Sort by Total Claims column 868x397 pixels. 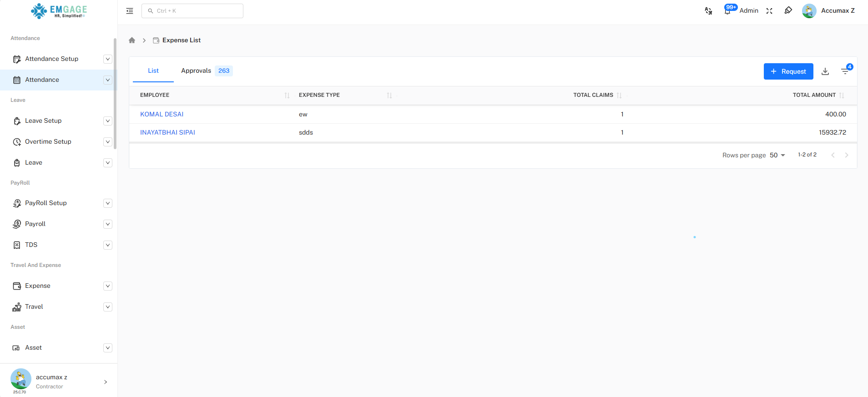tap(619, 95)
